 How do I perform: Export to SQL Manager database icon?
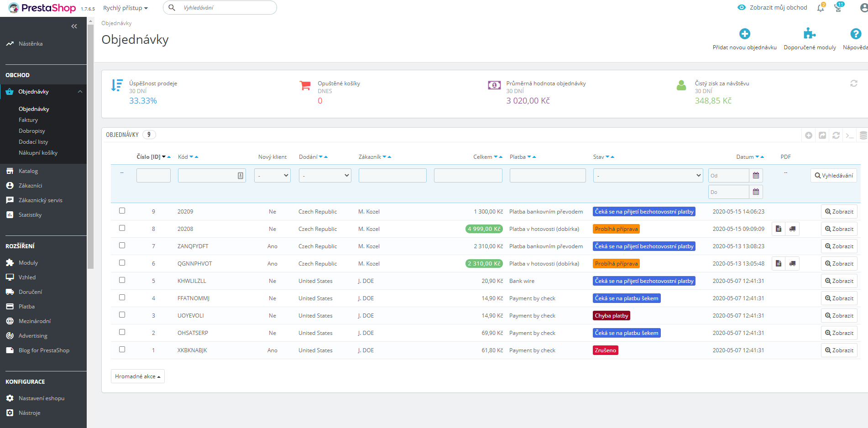[863, 136]
